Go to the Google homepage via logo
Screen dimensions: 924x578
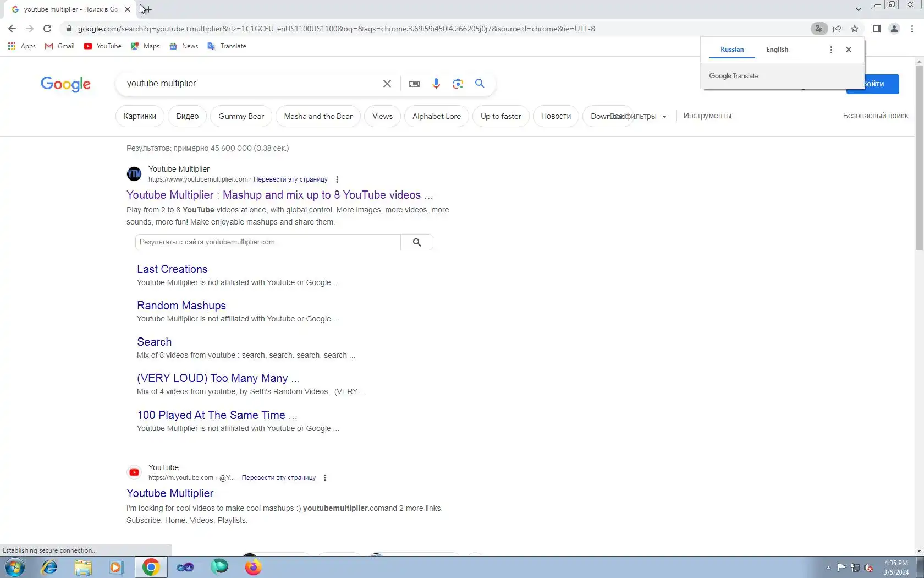click(65, 84)
